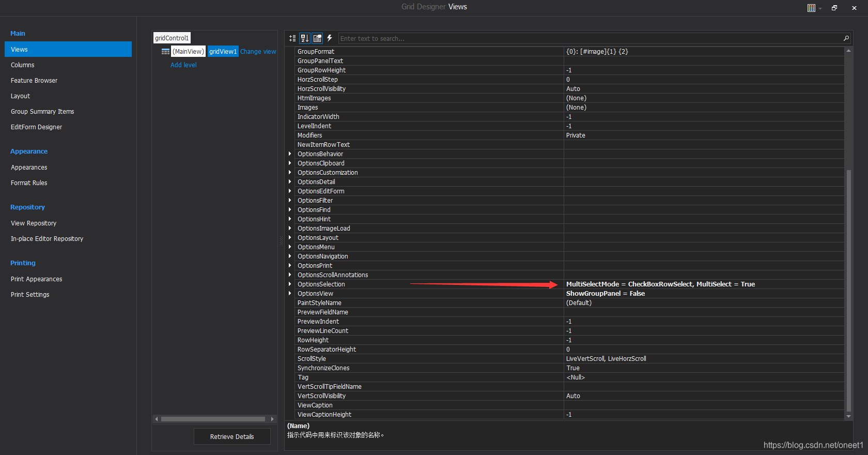The width and height of the screenshot is (868, 455).
Task: Select the ViewCaption property row
Action: pyautogui.click(x=569, y=405)
